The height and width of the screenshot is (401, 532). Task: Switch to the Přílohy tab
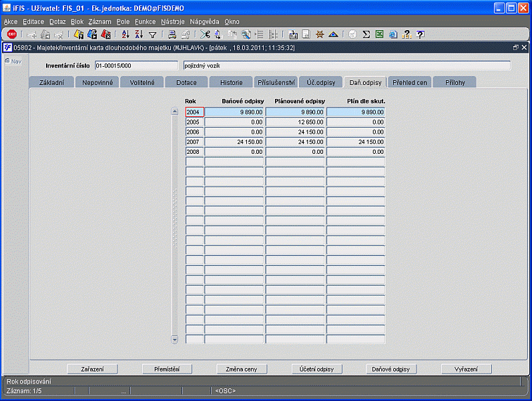(x=455, y=82)
